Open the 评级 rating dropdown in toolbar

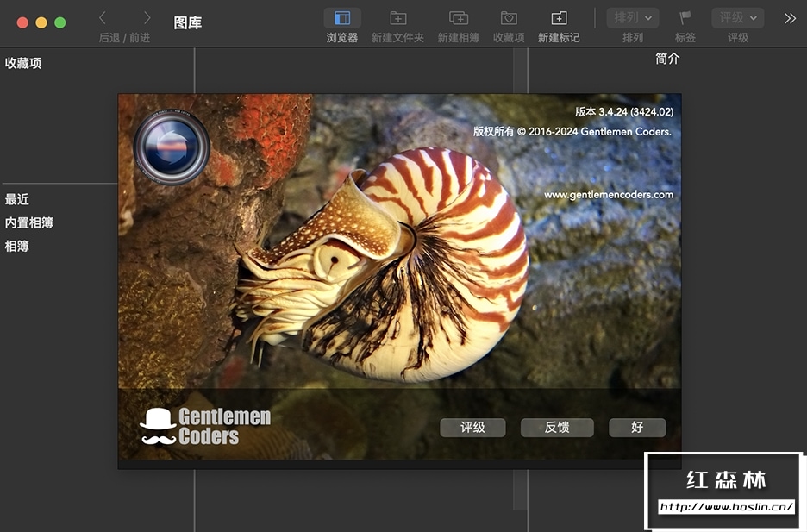click(x=737, y=18)
